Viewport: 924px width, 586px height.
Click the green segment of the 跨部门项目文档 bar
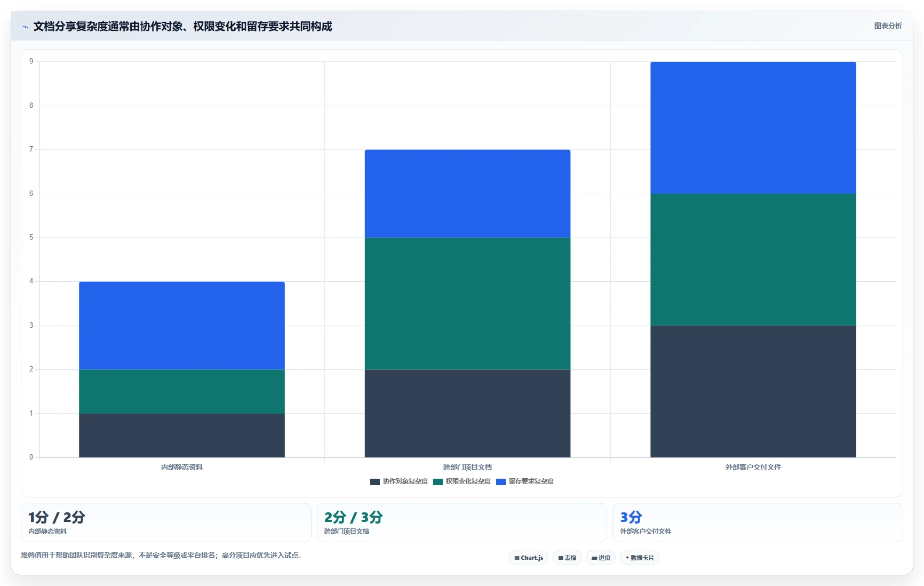click(467, 304)
